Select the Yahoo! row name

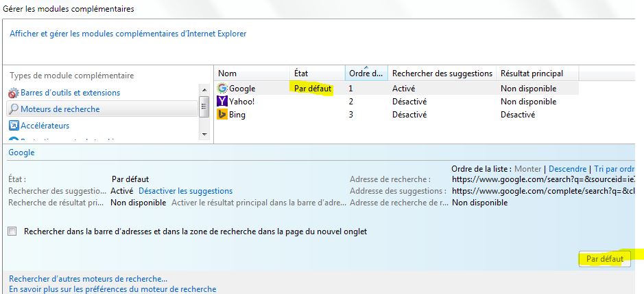242,102
